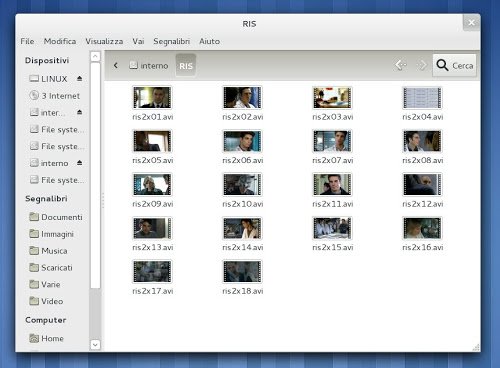Go back with the left arrow button
The image size is (500, 368).
click(401, 65)
